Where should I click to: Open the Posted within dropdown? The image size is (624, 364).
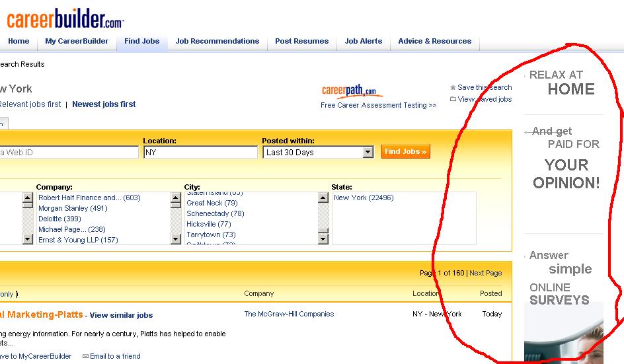(x=318, y=153)
